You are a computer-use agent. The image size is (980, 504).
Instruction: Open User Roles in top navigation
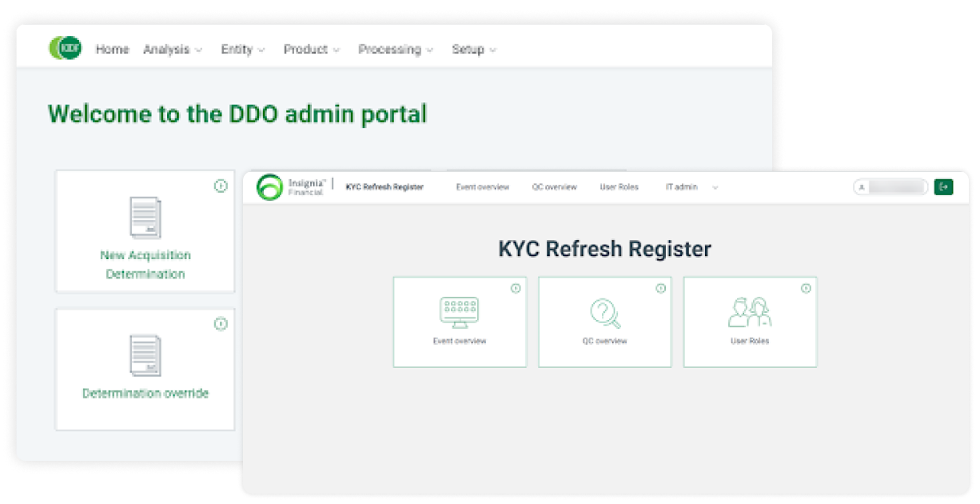click(x=619, y=187)
